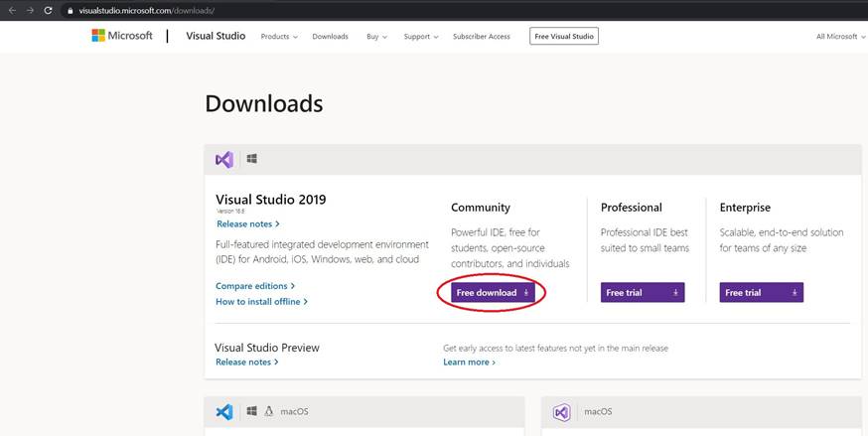The width and height of the screenshot is (868, 436).
Task: Expand the Support dropdown menu
Action: 421,37
